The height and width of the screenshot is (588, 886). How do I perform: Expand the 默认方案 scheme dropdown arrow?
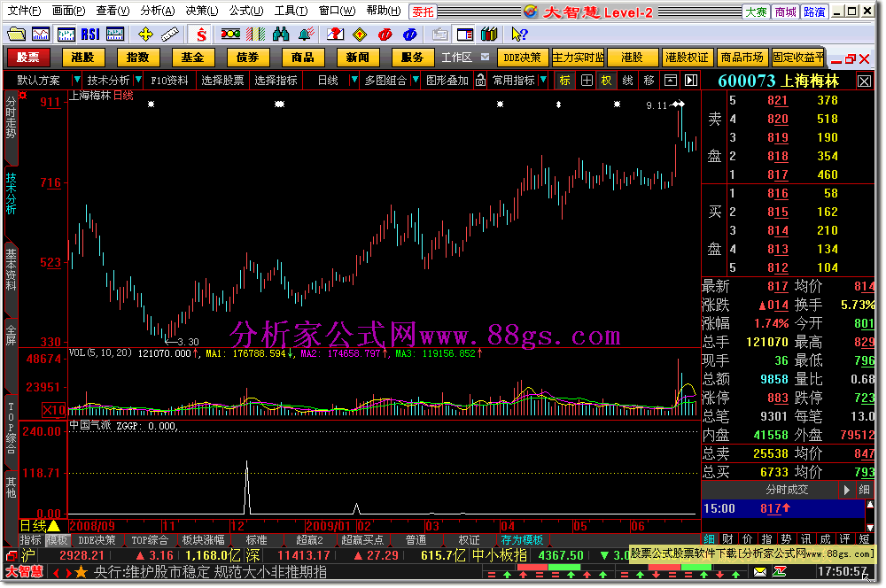click(x=77, y=81)
